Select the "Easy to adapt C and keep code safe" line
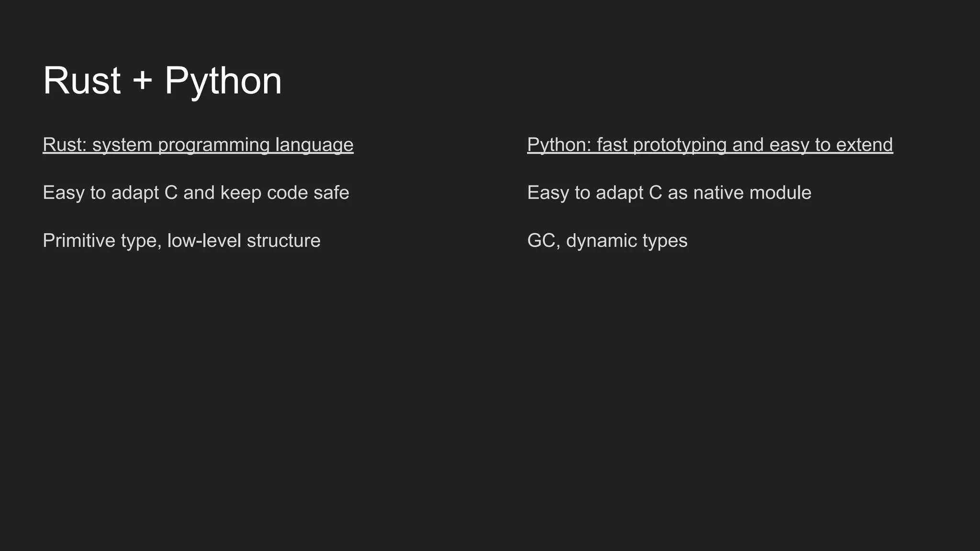This screenshot has width=980, height=551. coord(196,193)
